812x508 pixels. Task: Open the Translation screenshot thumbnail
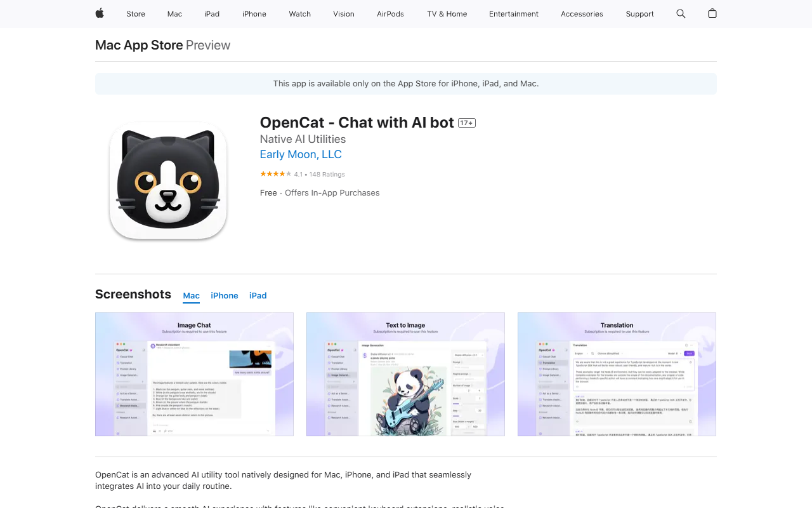tap(617, 374)
